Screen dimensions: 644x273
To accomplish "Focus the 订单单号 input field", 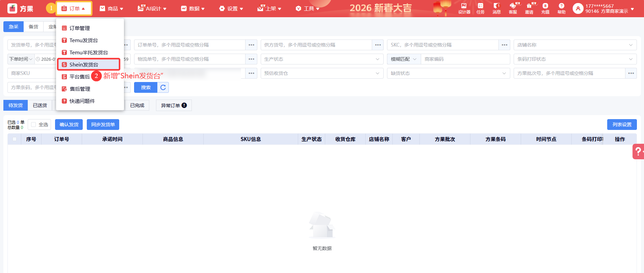I will pos(190,45).
